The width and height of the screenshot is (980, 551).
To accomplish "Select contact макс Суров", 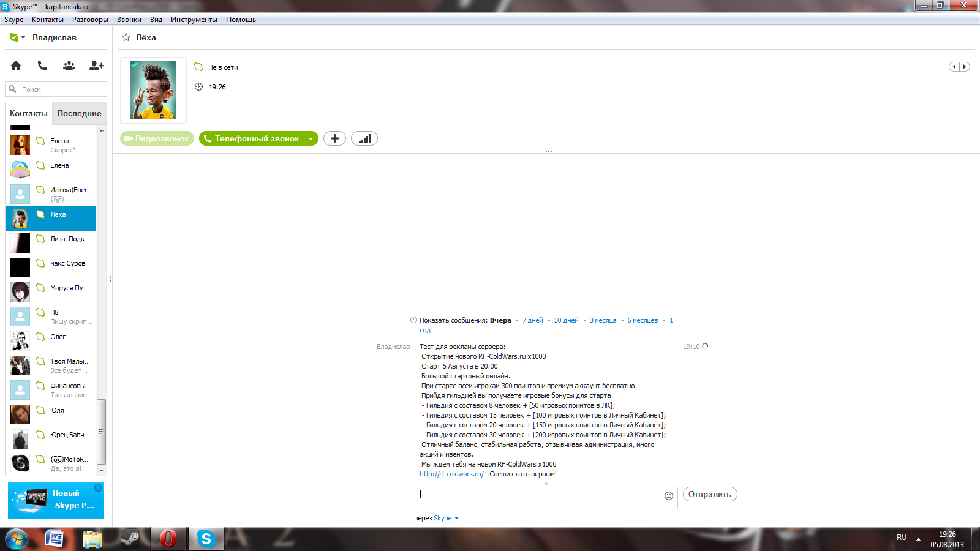I will pos(51,268).
